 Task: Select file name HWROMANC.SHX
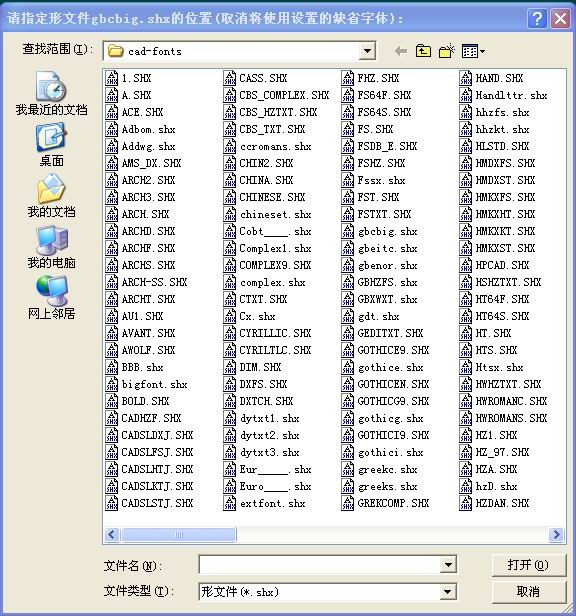512,401
